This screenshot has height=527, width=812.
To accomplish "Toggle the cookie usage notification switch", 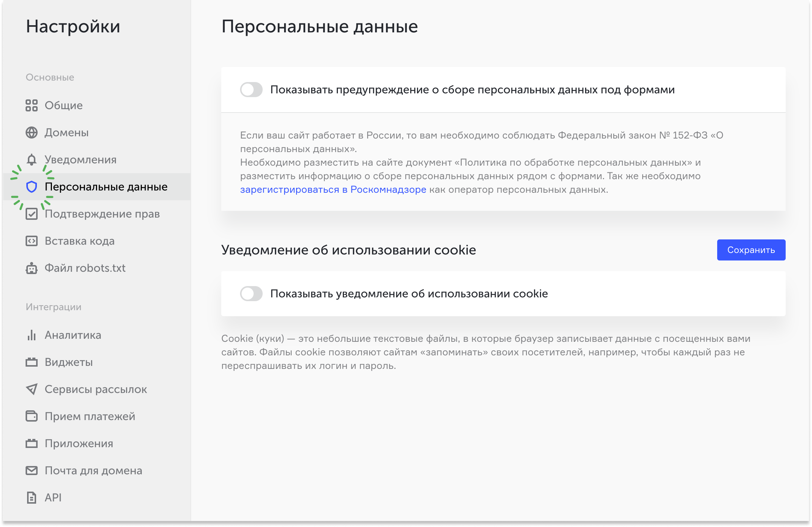I will click(251, 294).
